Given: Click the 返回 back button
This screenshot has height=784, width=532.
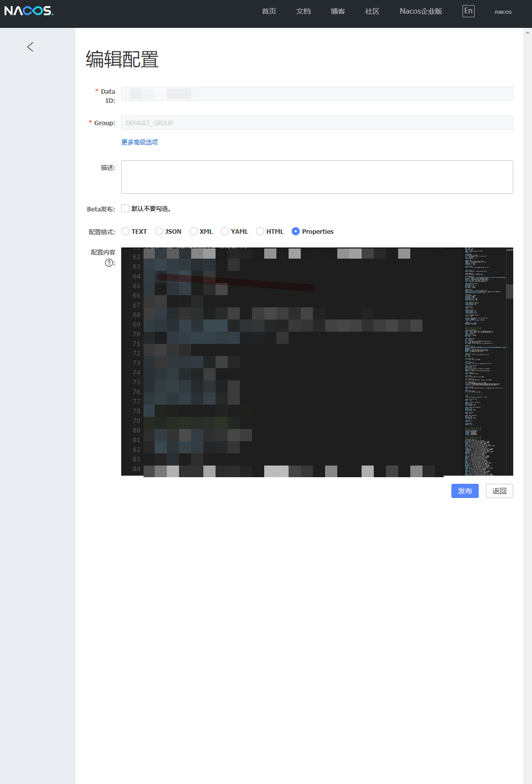Looking at the screenshot, I should tap(500, 491).
